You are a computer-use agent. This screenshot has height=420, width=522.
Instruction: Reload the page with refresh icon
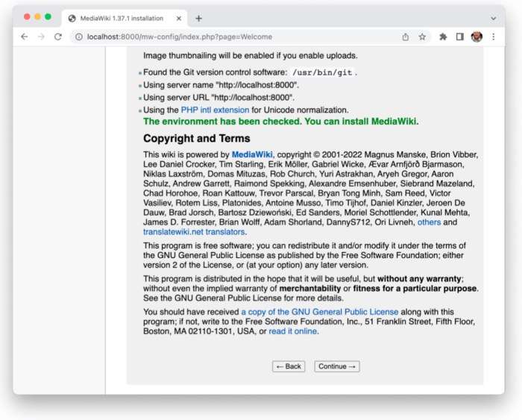click(x=58, y=37)
